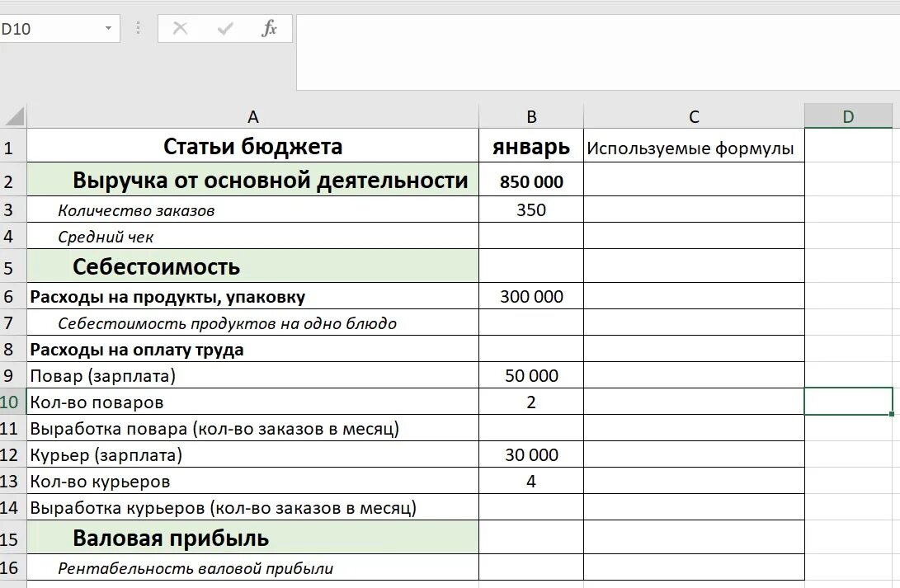Click the Enter checkmark formula bar icon
This screenshot has height=588, width=900.
pyautogui.click(x=225, y=28)
